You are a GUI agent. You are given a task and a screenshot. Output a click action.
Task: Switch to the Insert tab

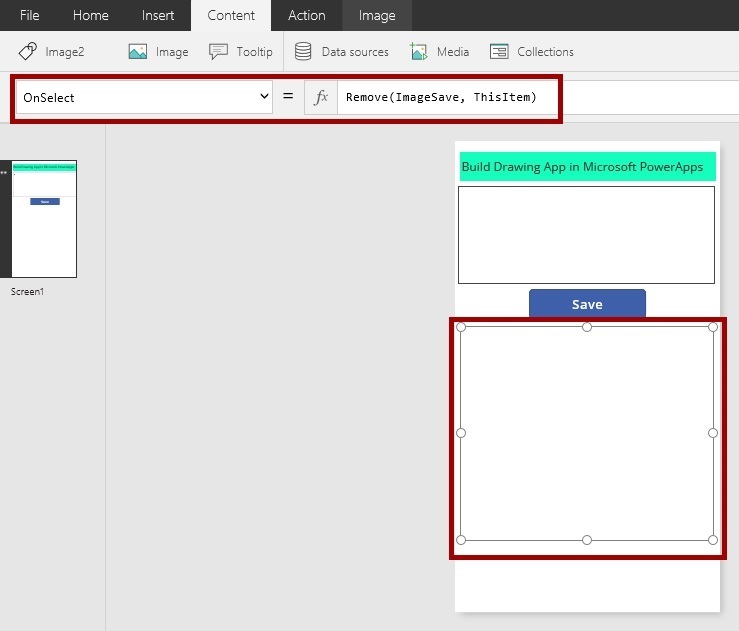[x=158, y=15]
